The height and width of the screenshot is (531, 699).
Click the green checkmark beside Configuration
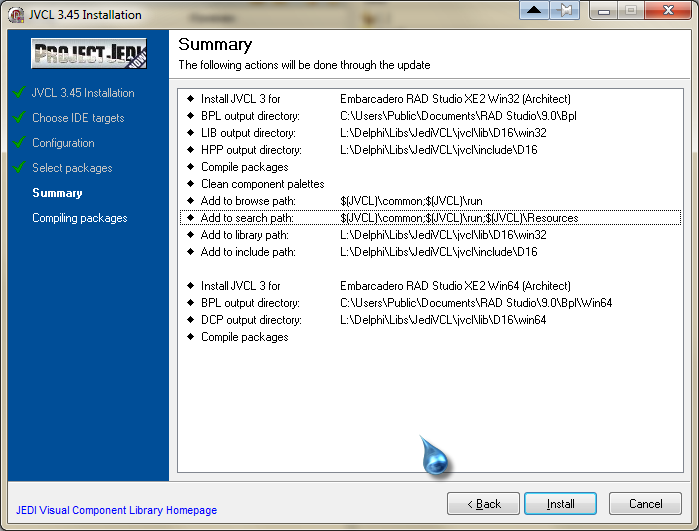(19, 143)
